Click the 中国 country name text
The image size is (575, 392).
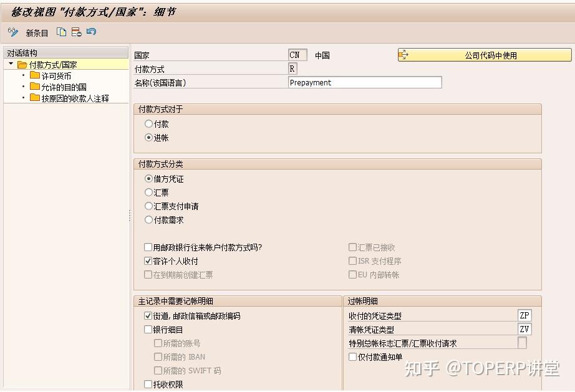point(322,55)
